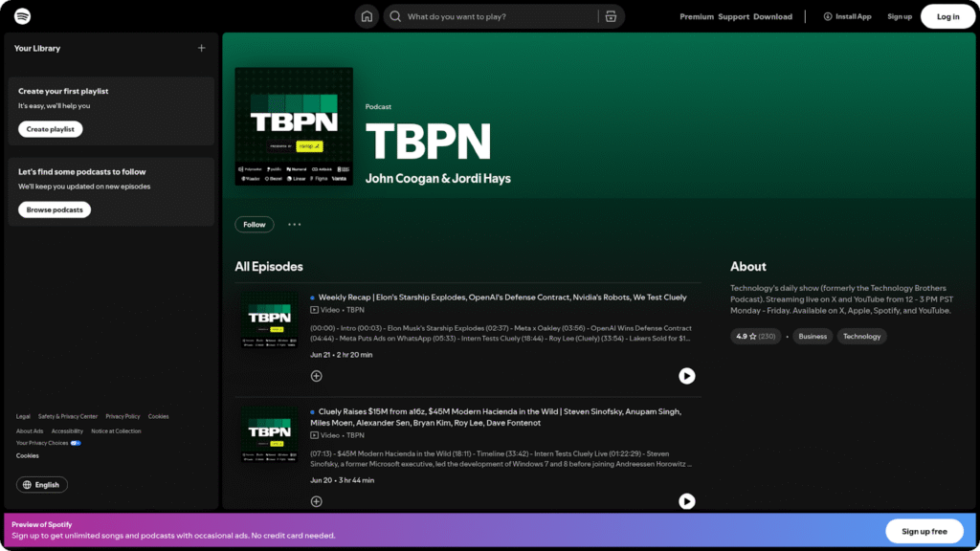This screenshot has height=551, width=980.
Task: Click Create your first playlist heading
Action: coord(63,91)
